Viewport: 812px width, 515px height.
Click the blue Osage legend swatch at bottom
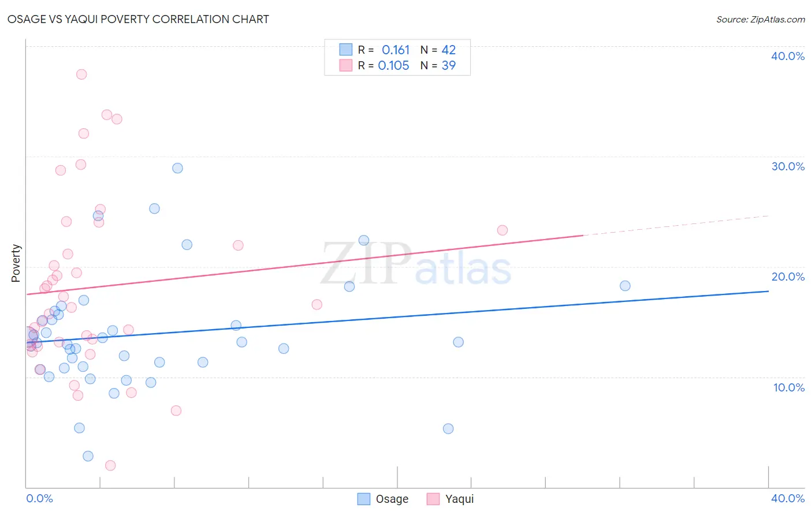(364, 499)
